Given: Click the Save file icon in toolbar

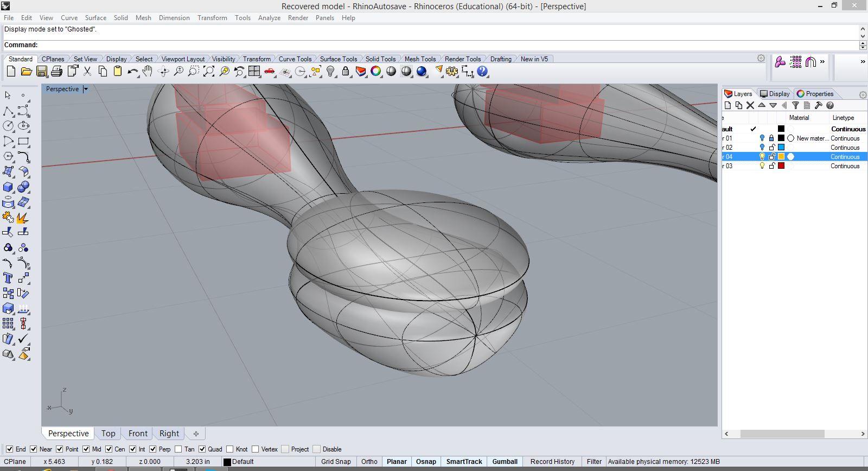Looking at the screenshot, I should tap(41, 71).
